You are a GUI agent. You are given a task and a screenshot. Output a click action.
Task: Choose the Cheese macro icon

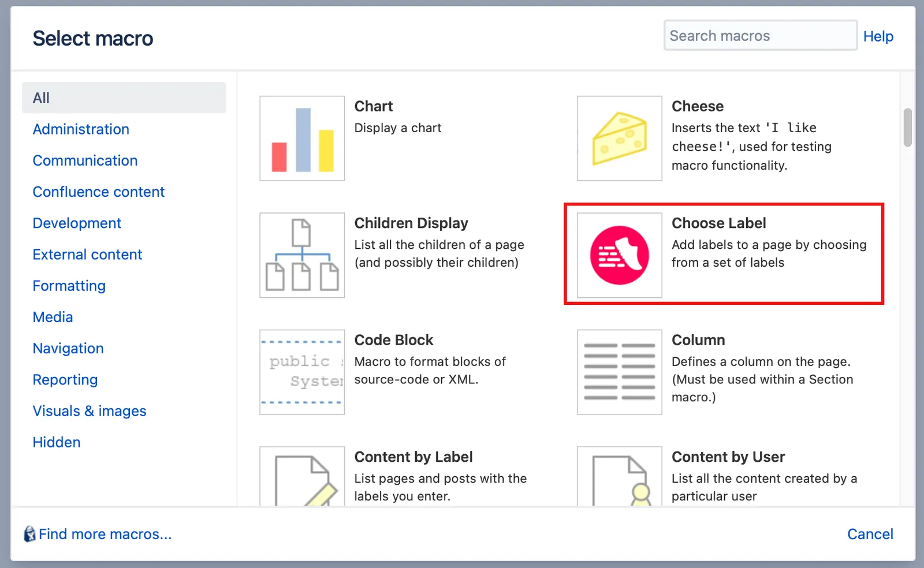(619, 139)
